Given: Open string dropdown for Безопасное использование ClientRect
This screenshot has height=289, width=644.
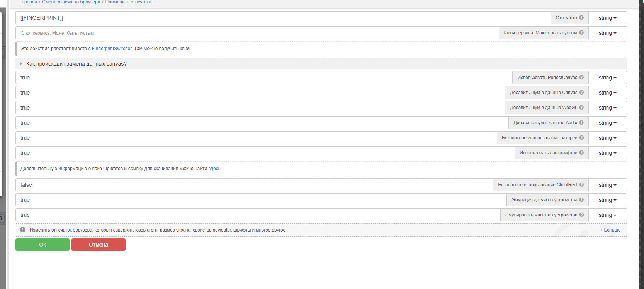Looking at the screenshot, I should click(x=607, y=185).
